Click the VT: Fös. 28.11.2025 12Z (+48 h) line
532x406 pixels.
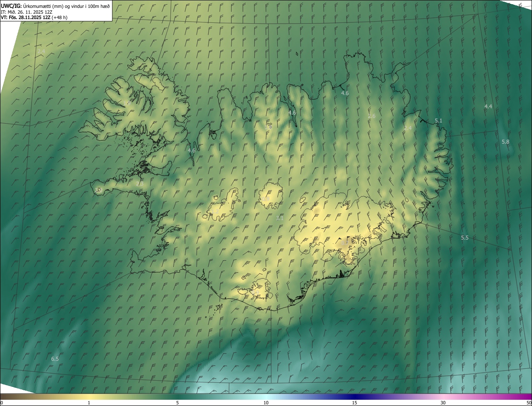tap(34, 17)
